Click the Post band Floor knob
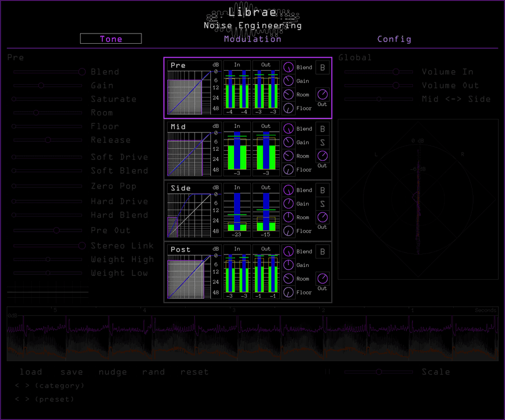This screenshot has width=505, height=420. tap(288, 292)
